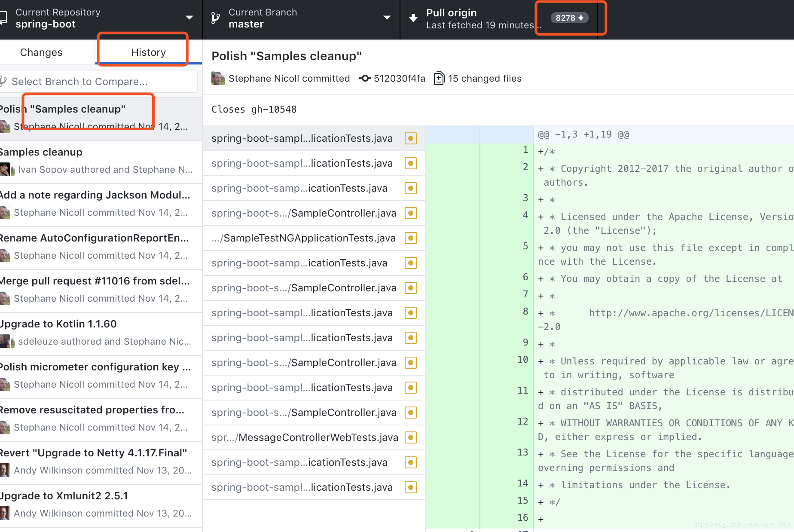
Task: Open the Current Branch master dropdown
Action: (301, 18)
